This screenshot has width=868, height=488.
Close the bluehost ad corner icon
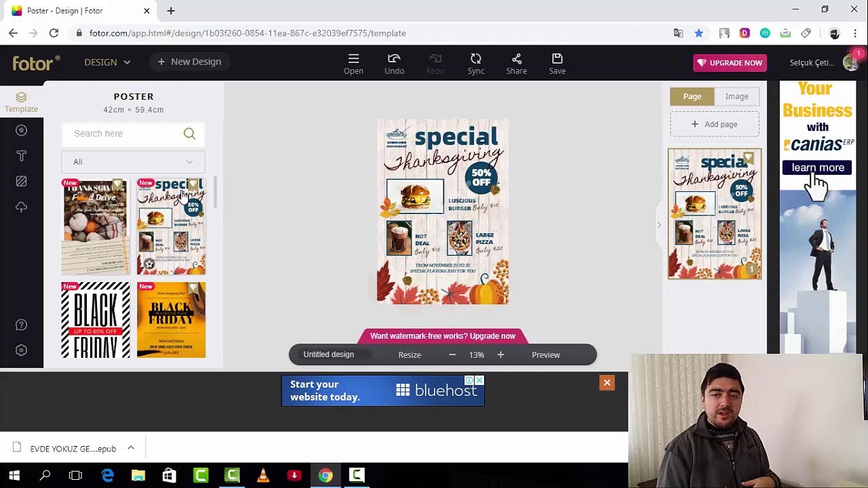(479, 380)
